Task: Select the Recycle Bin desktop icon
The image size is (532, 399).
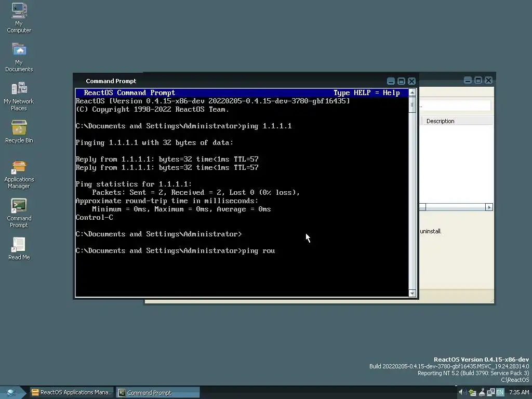Action: click(x=19, y=131)
